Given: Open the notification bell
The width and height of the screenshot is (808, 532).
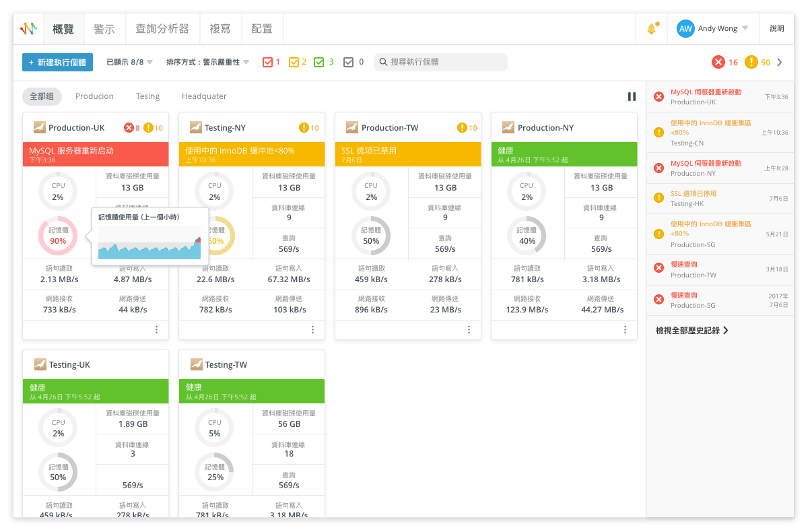Looking at the screenshot, I should 651,29.
